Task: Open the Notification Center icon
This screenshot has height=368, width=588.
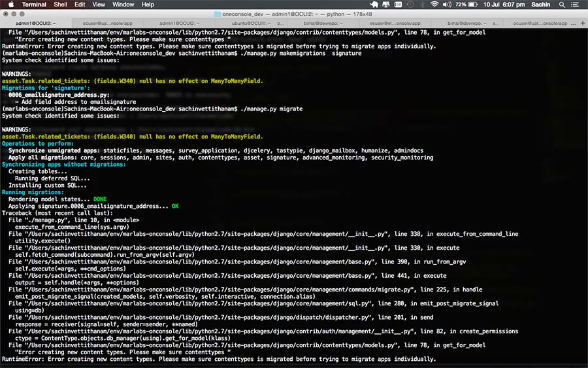Action: tap(576, 5)
